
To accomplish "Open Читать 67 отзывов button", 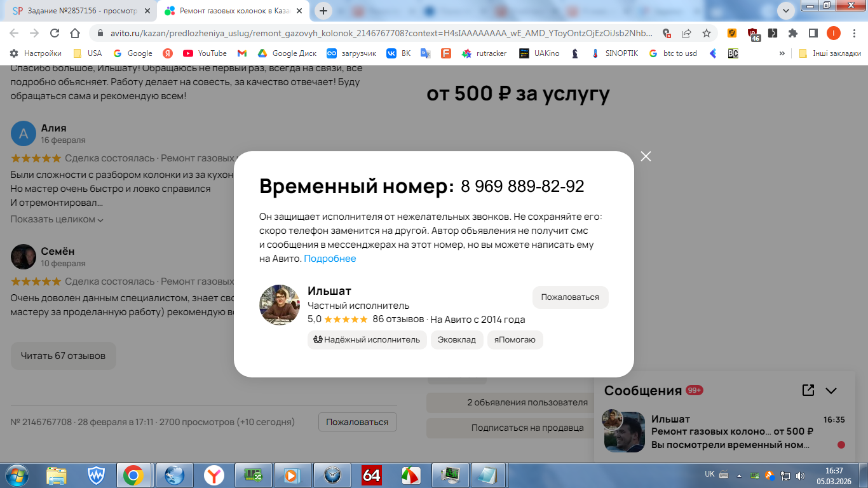I will coord(63,356).
